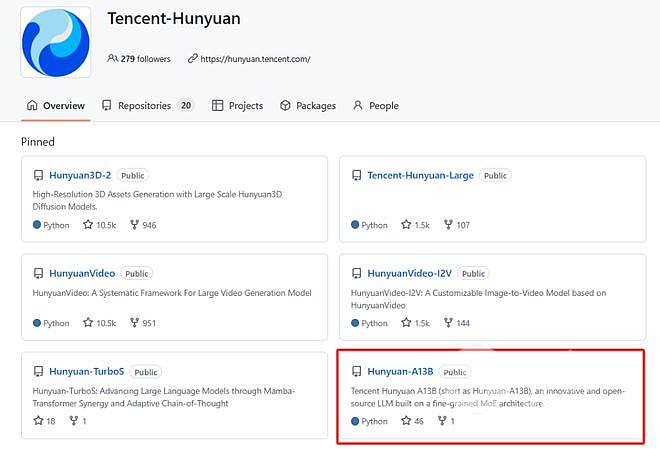Open the HunyuanVideo-I2V repository
Screen dimensions: 660x449
pos(410,273)
